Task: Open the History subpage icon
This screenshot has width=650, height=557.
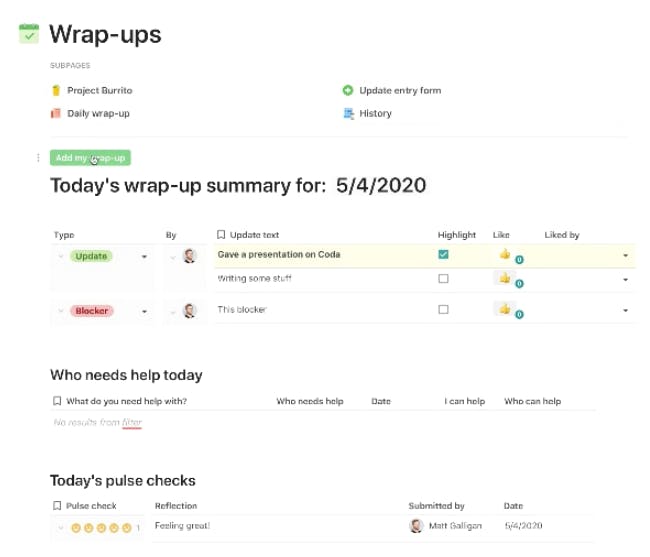Action: click(349, 113)
